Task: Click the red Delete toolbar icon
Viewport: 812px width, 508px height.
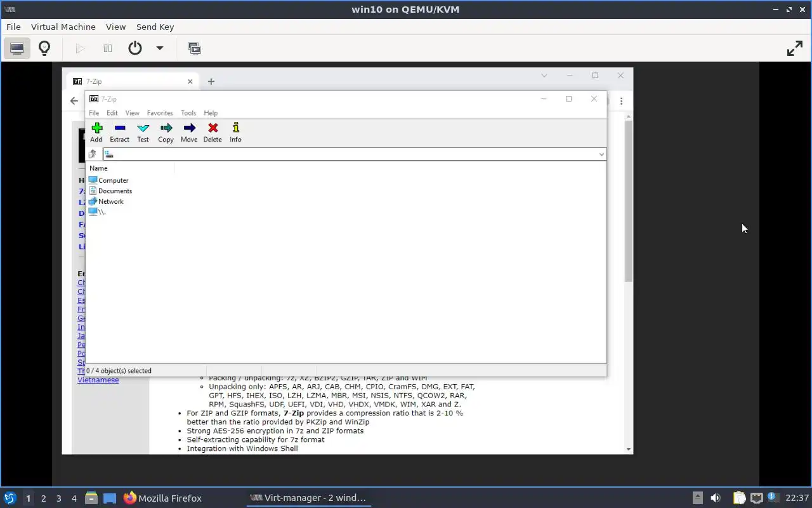Action: (x=213, y=132)
